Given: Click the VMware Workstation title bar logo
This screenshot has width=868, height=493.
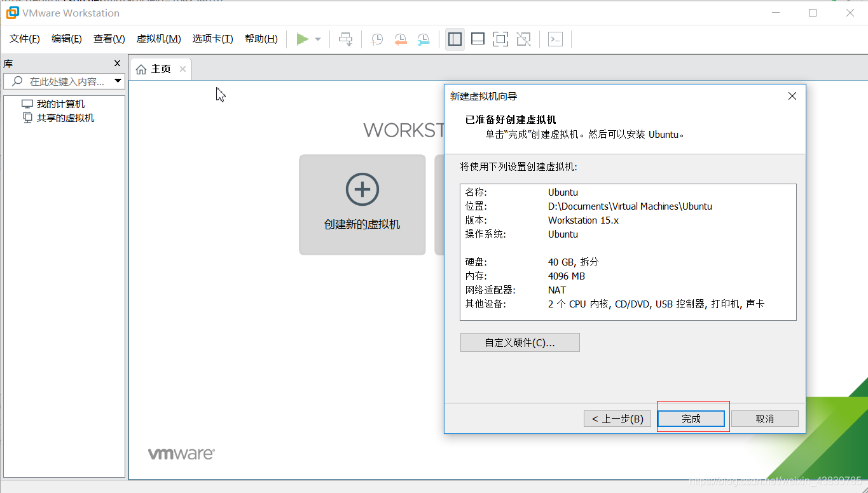Looking at the screenshot, I should 12,13.
